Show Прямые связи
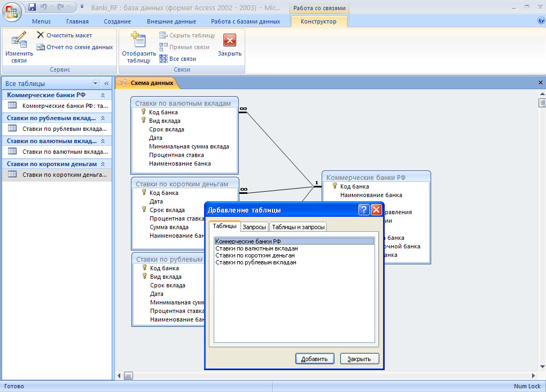The height and width of the screenshot is (392, 546). pyautogui.click(x=184, y=47)
